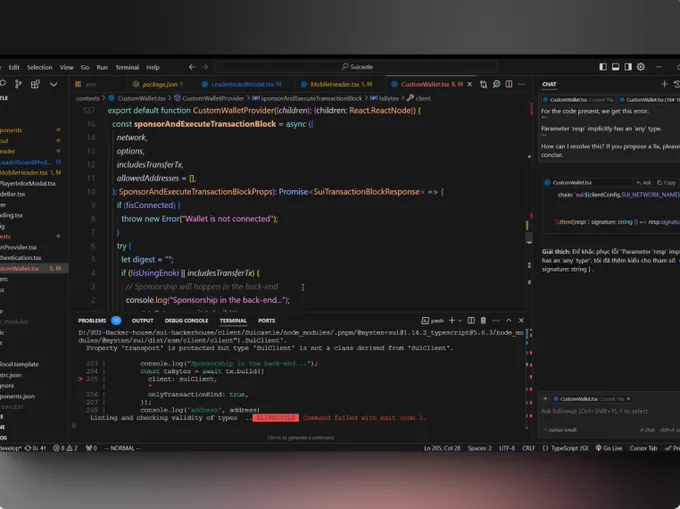Click the Suicastle command center search box
This screenshot has height=509, width=680.
click(356, 67)
